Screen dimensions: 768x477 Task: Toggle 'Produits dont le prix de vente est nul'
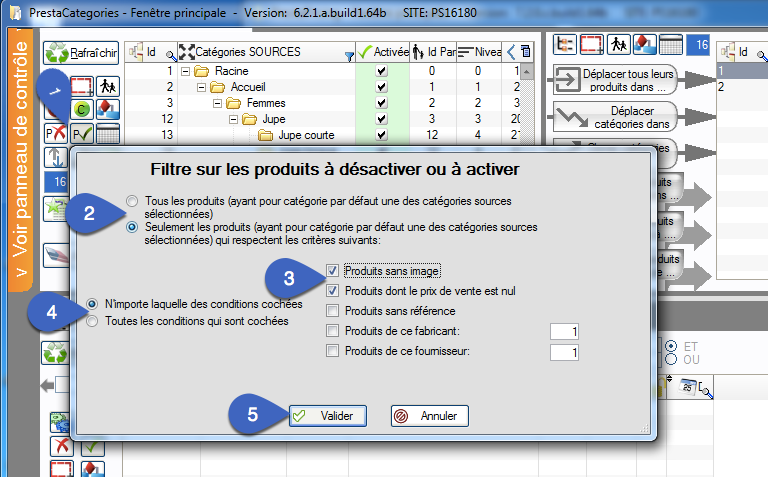coord(332,290)
